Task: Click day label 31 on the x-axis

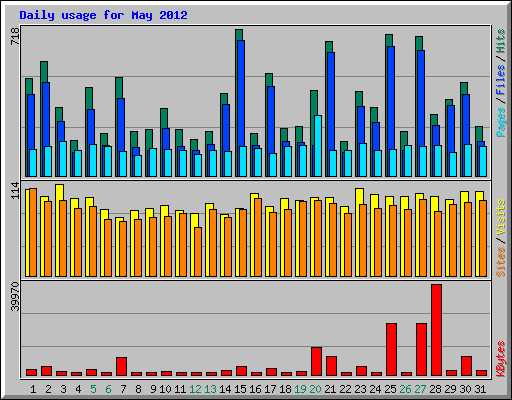Action: [480, 389]
